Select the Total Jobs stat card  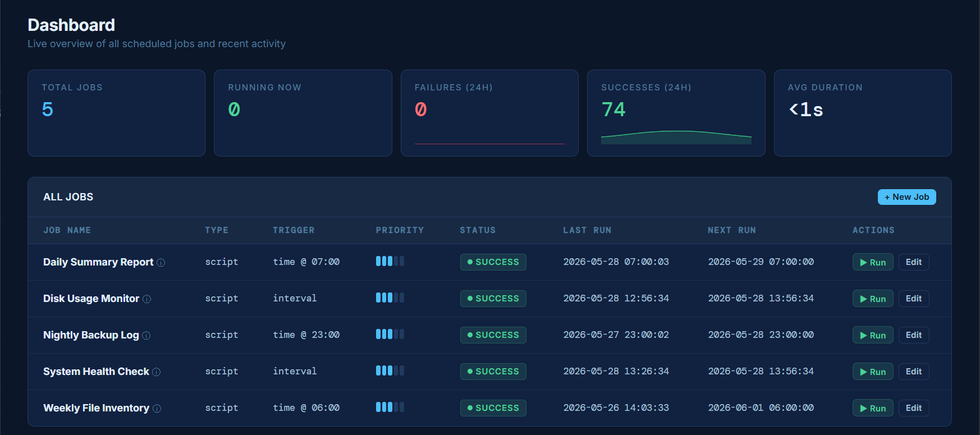coord(116,113)
